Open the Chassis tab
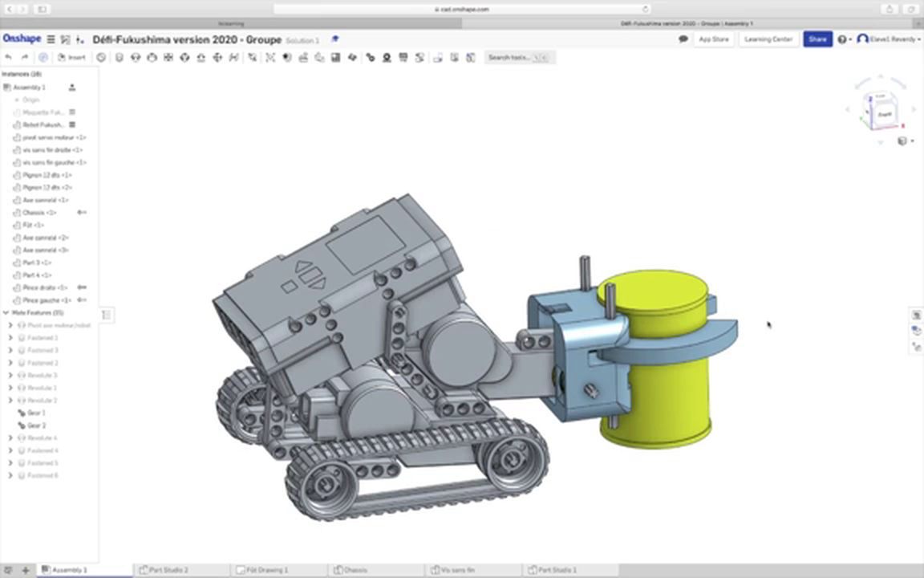 point(355,570)
